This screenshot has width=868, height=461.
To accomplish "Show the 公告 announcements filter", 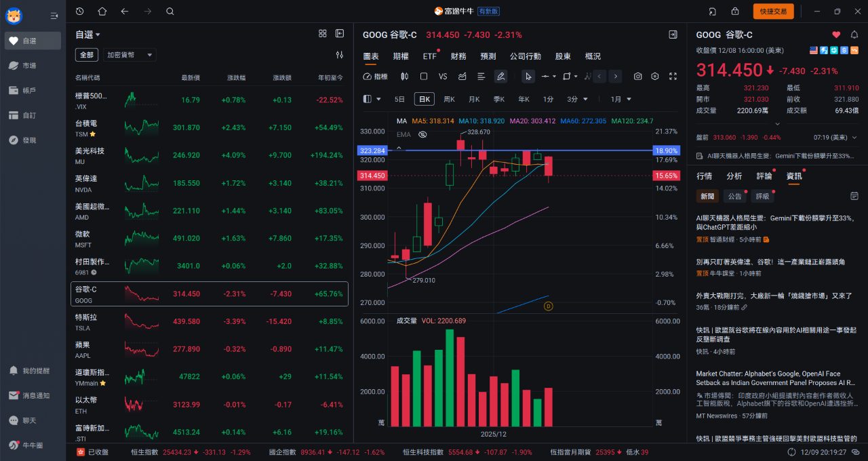I will pos(734,196).
